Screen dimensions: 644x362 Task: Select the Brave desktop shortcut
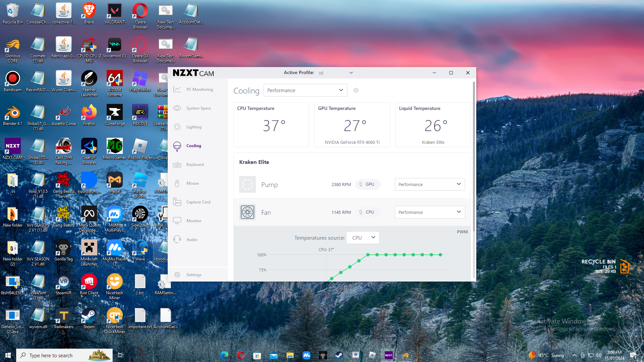(x=89, y=14)
